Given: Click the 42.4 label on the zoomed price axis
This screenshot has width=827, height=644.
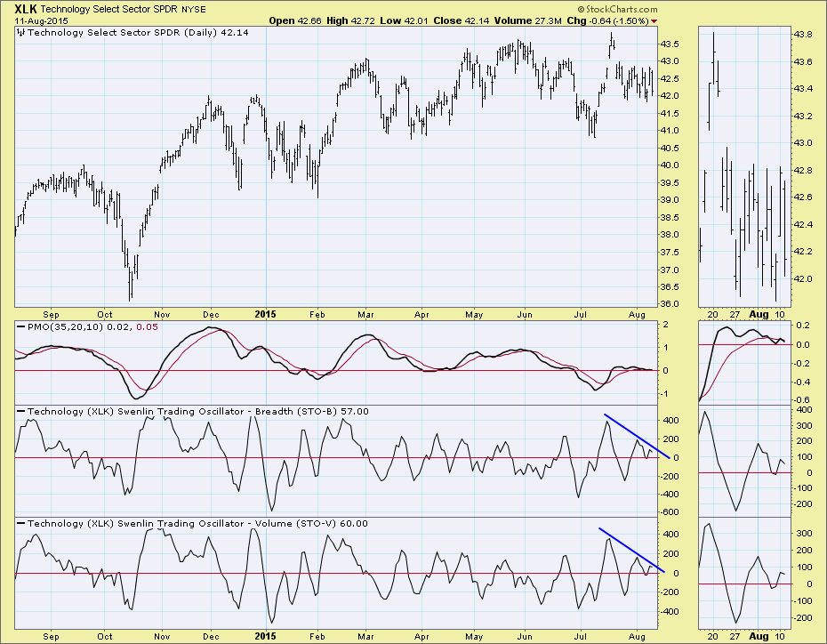Looking at the screenshot, I should [x=803, y=225].
